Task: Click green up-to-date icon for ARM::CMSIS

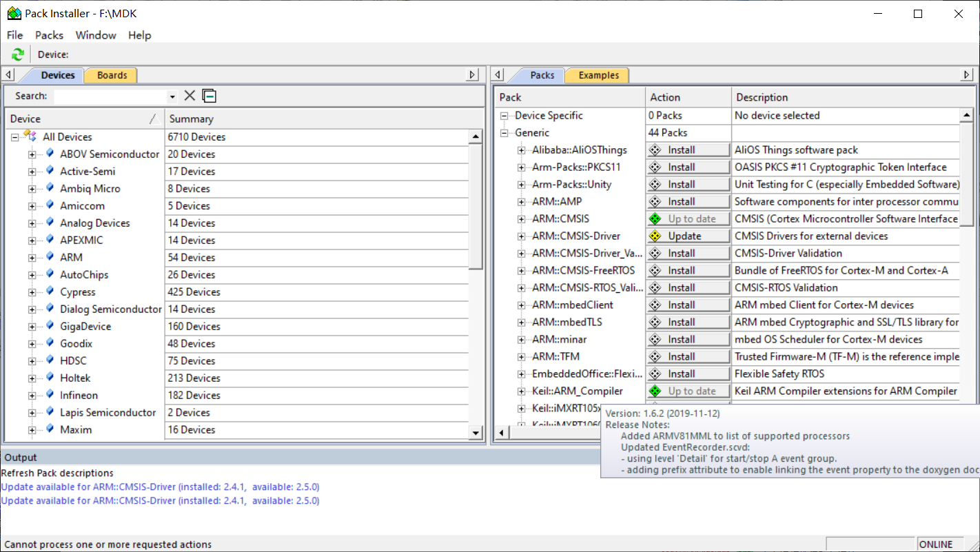Action: [655, 218]
